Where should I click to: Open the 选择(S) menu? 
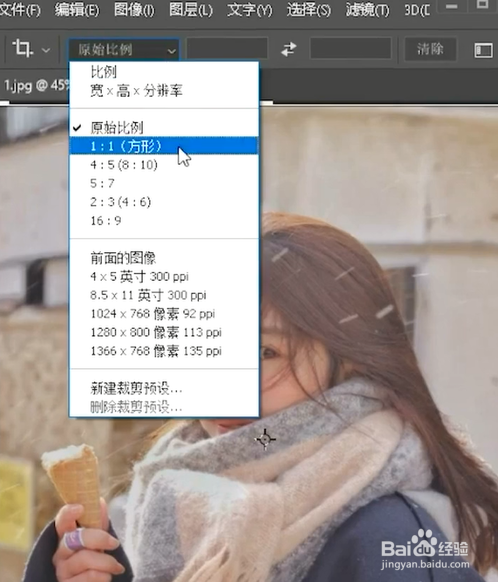[308, 10]
